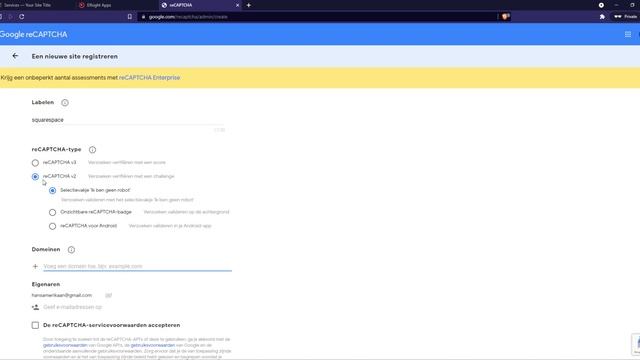Select the reCAPTCHA v2 radio button
The image size is (640, 360).
click(x=35, y=177)
